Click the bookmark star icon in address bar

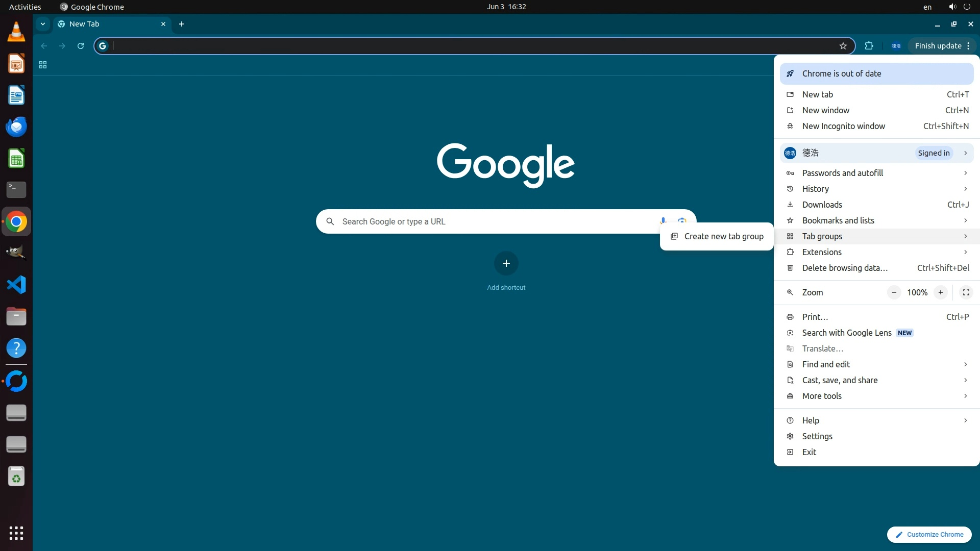tap(843, 46)
